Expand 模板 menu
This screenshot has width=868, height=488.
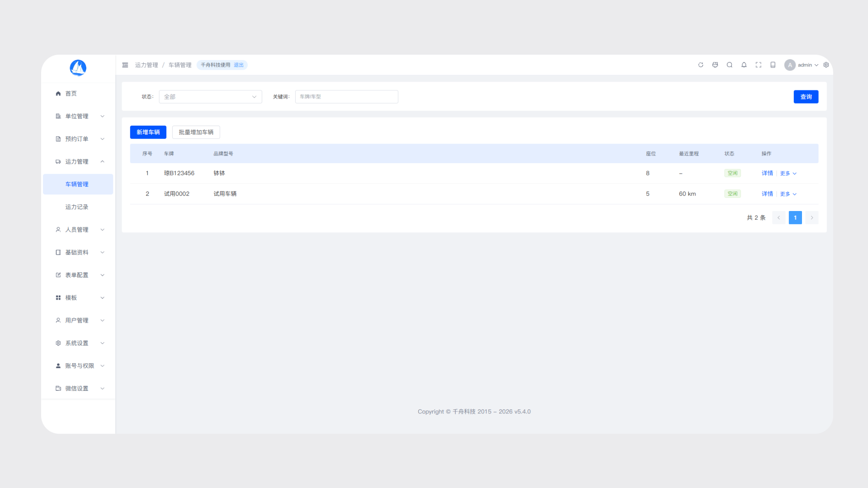[x=78, y=298]
